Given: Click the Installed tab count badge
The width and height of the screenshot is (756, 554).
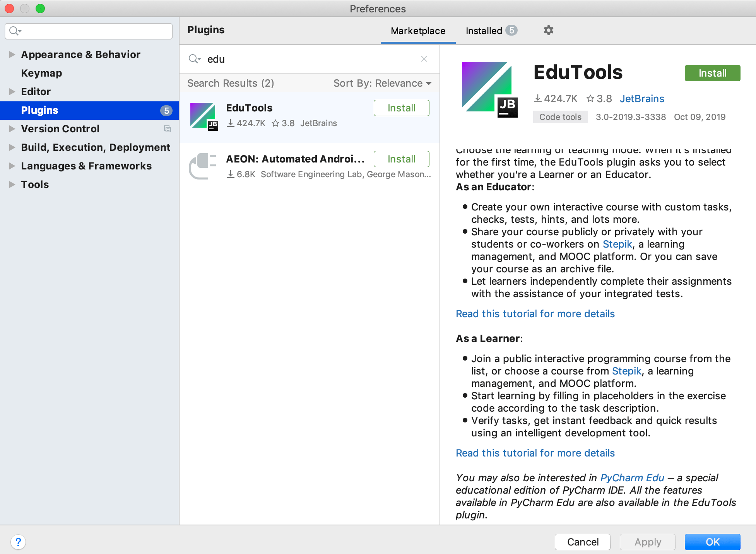Looking at the screenshot, I should 511,30.
